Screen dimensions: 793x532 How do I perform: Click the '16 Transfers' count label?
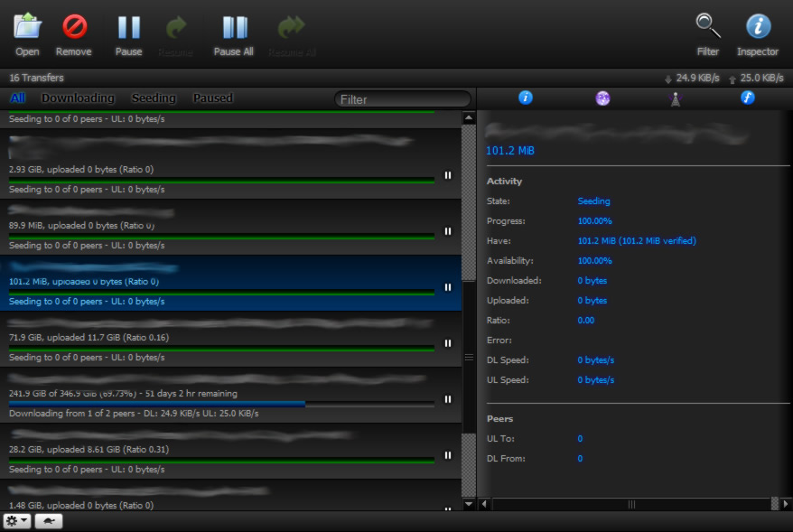tap(36, 78)
